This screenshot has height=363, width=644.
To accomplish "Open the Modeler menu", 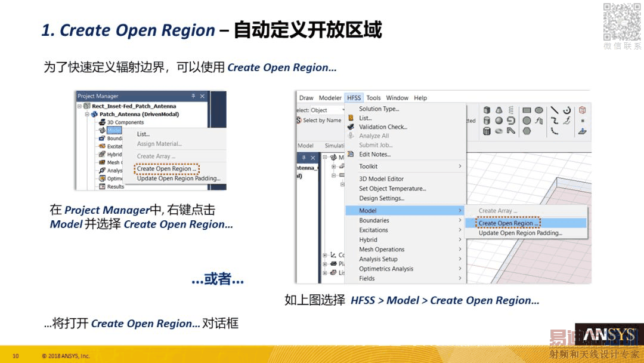I will point(330,98).
